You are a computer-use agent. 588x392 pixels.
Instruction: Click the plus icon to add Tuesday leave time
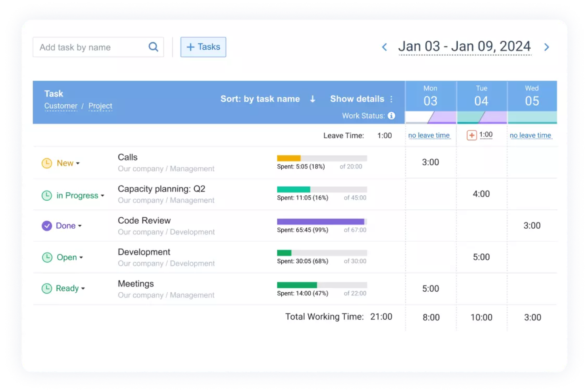(x=471, y=135)
